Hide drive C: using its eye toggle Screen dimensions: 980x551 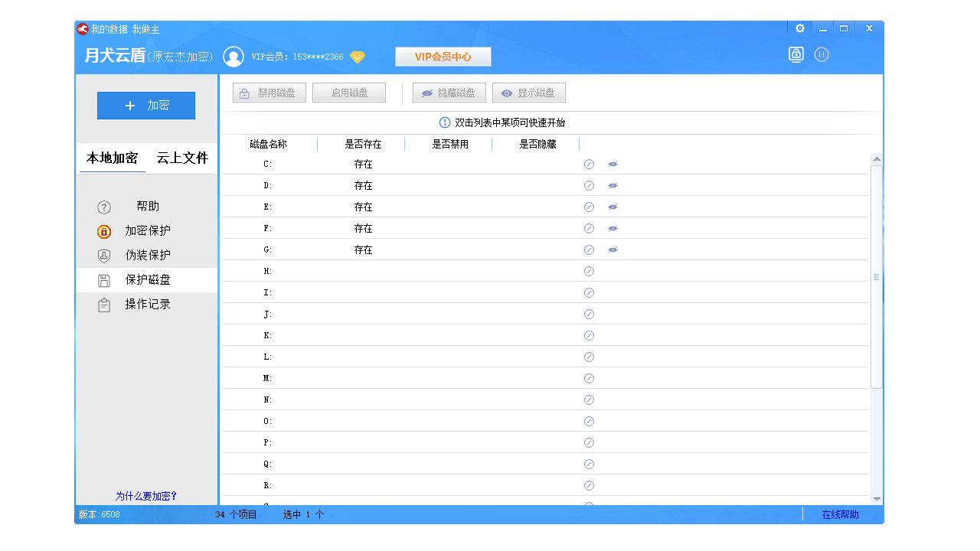pos(611,164)
